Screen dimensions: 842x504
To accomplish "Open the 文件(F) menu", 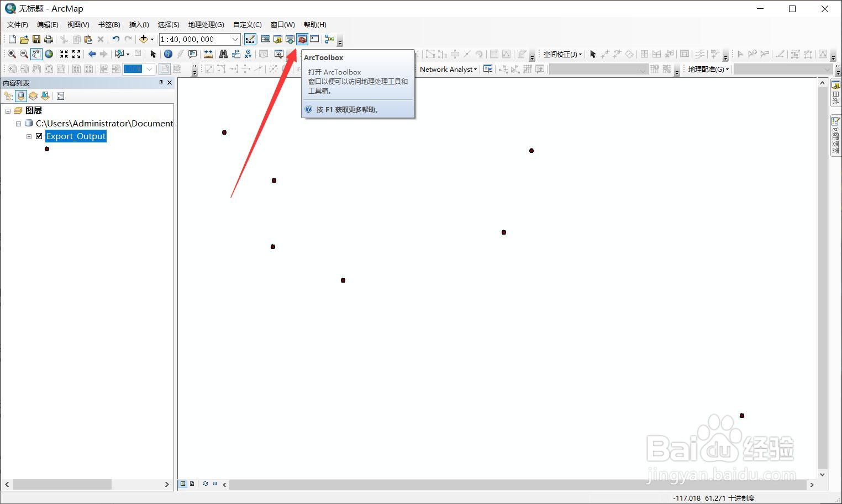I will coord(18,25).
